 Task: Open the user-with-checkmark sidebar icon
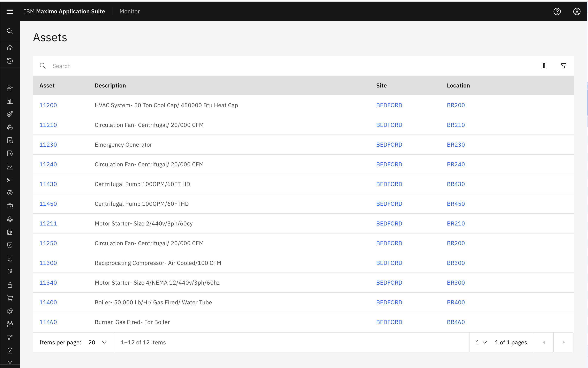pos(10,88)
